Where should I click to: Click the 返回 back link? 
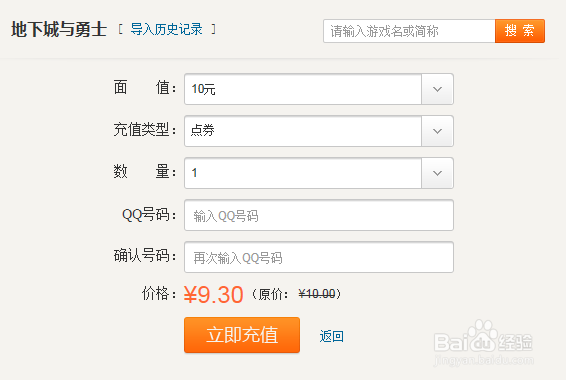coord(331,336)
